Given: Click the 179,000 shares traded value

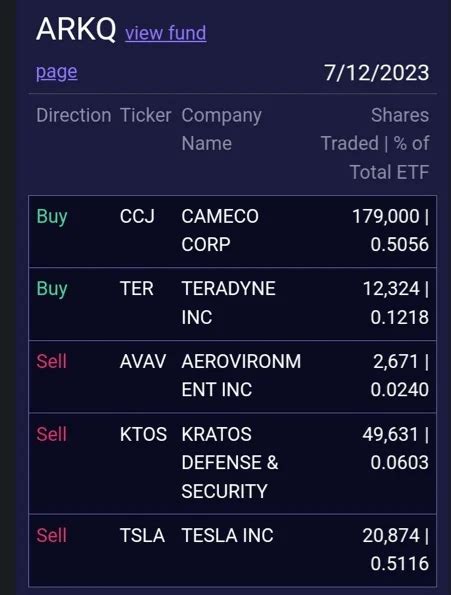Looking at the screenshot, I should click(386, 216).
